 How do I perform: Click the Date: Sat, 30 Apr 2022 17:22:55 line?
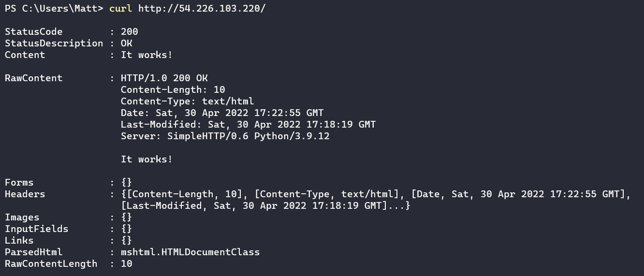[x=222, y=113]
